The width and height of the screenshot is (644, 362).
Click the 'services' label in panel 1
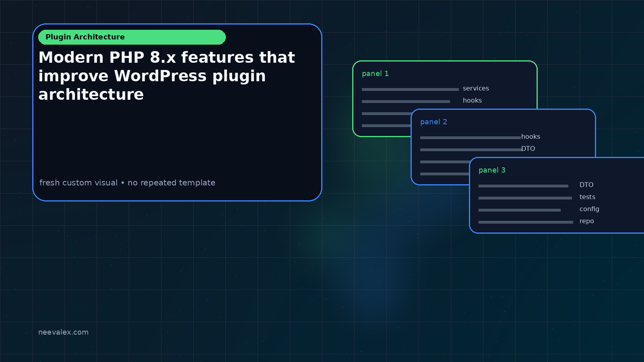(476, 88)
